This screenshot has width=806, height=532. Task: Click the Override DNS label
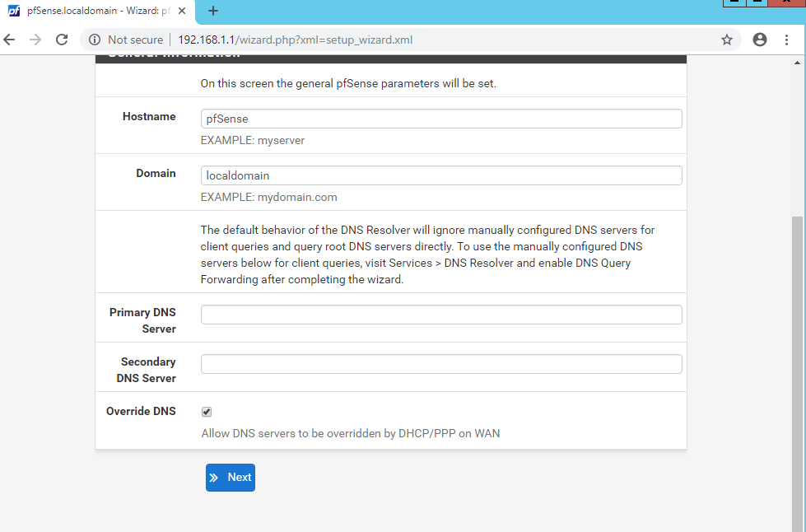(x=141, y=411)
